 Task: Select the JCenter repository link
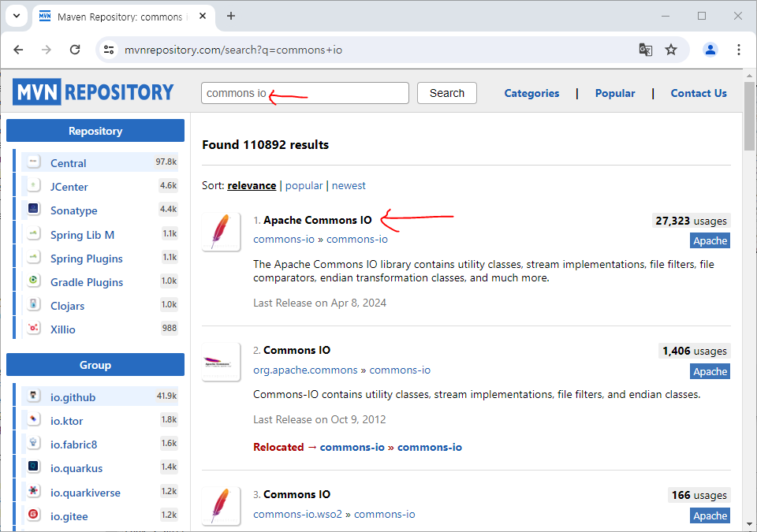(x=69, y=187)
